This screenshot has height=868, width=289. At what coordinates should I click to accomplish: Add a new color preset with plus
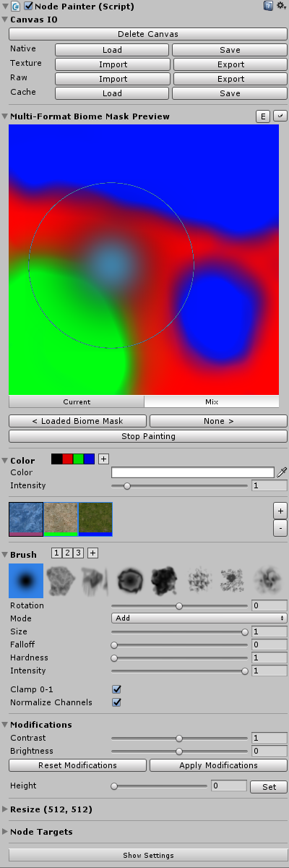[x=103, y=459]
